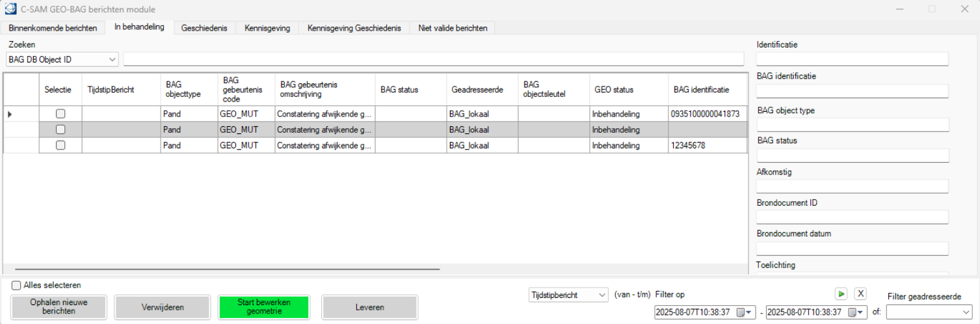Click the Zoeken search text field

433,59
